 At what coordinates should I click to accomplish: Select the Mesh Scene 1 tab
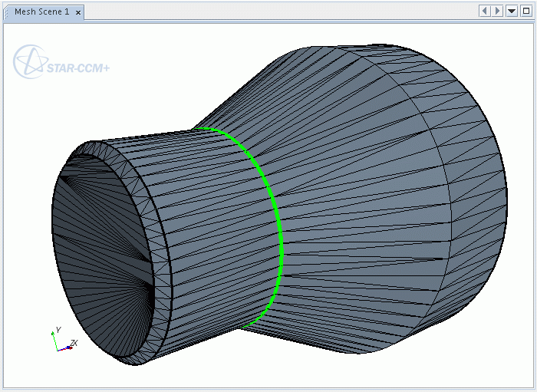pos(41,12)
